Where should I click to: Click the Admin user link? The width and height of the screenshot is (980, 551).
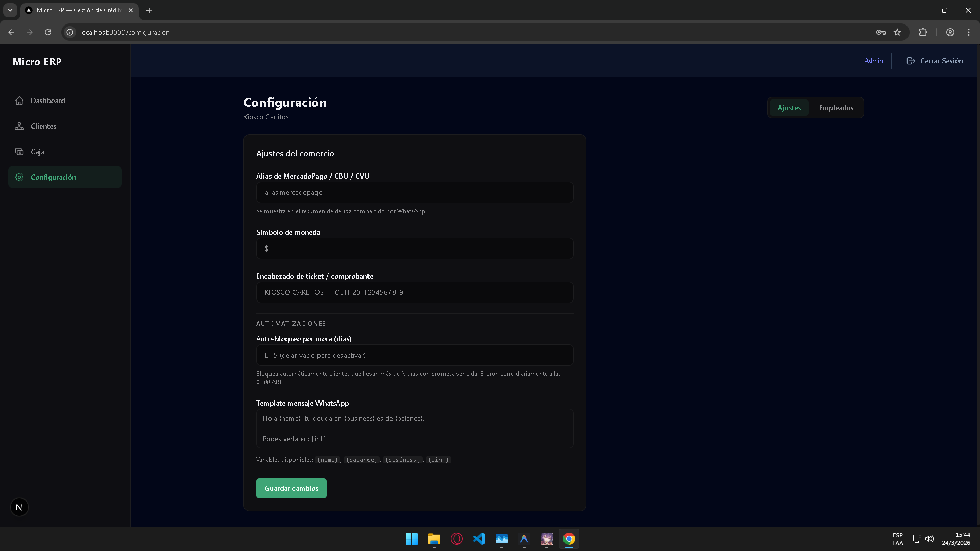coord(873,61)
